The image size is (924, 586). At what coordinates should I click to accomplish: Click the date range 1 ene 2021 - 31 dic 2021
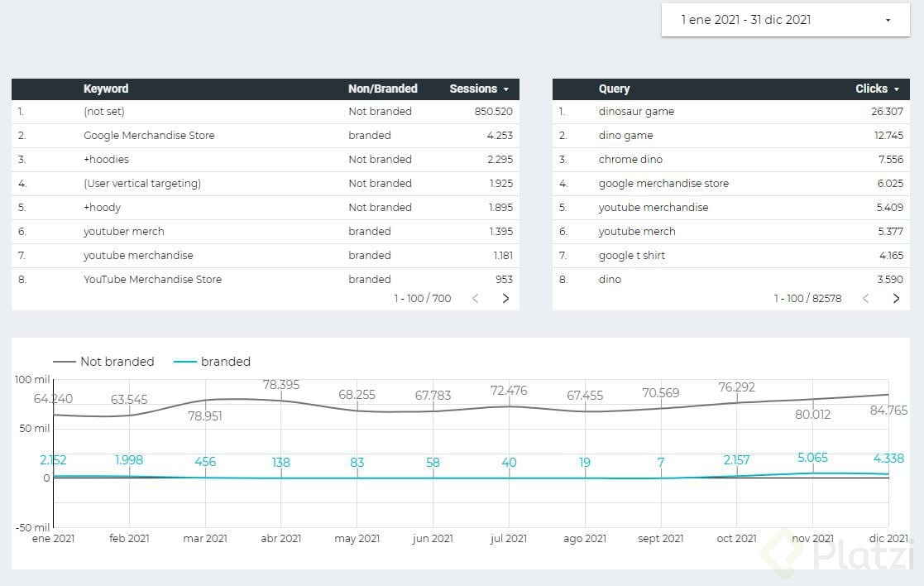[x=745, y=20]
